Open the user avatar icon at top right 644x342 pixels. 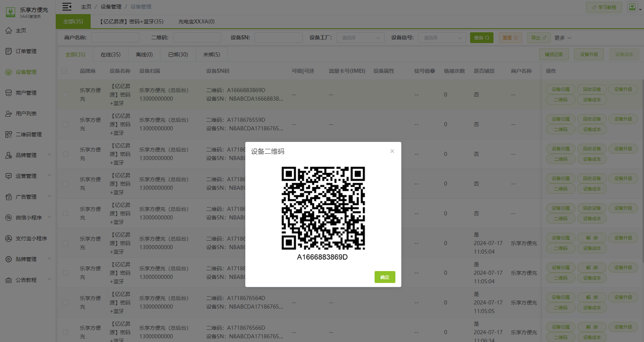(x=632, y=7)
